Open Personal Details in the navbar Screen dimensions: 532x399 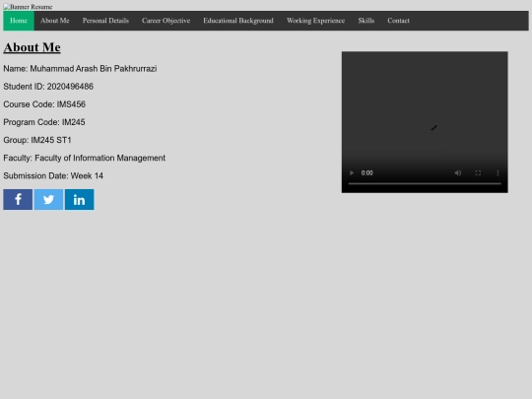click(105, 21)
